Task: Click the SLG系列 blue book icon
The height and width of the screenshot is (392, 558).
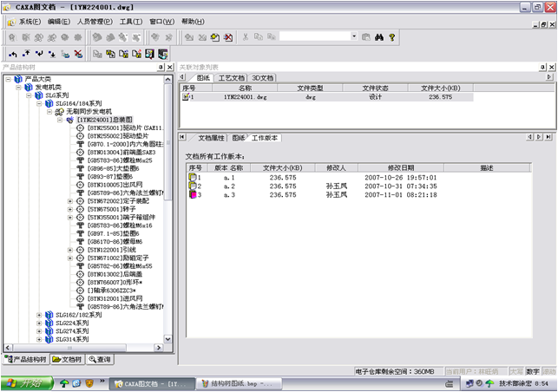Action: point(38,95)
